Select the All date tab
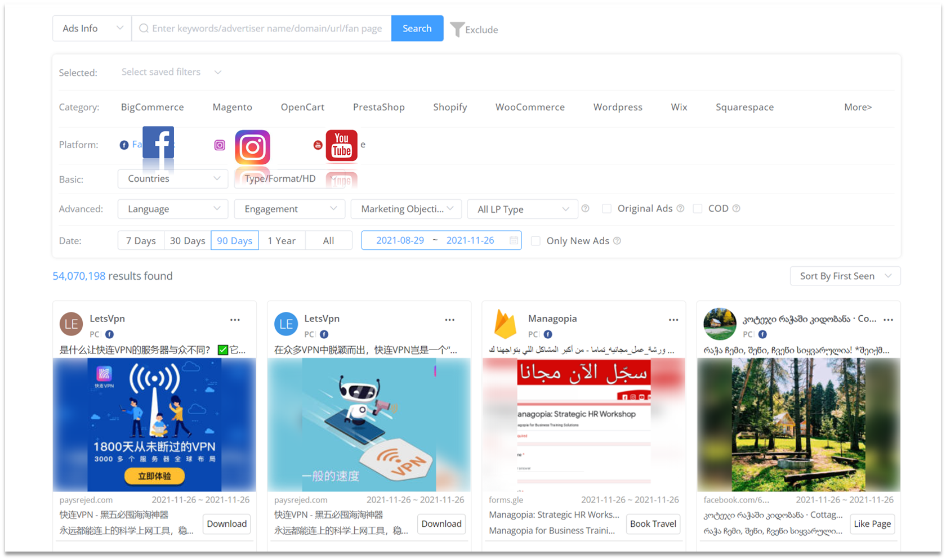 click(x=328, y=240)
